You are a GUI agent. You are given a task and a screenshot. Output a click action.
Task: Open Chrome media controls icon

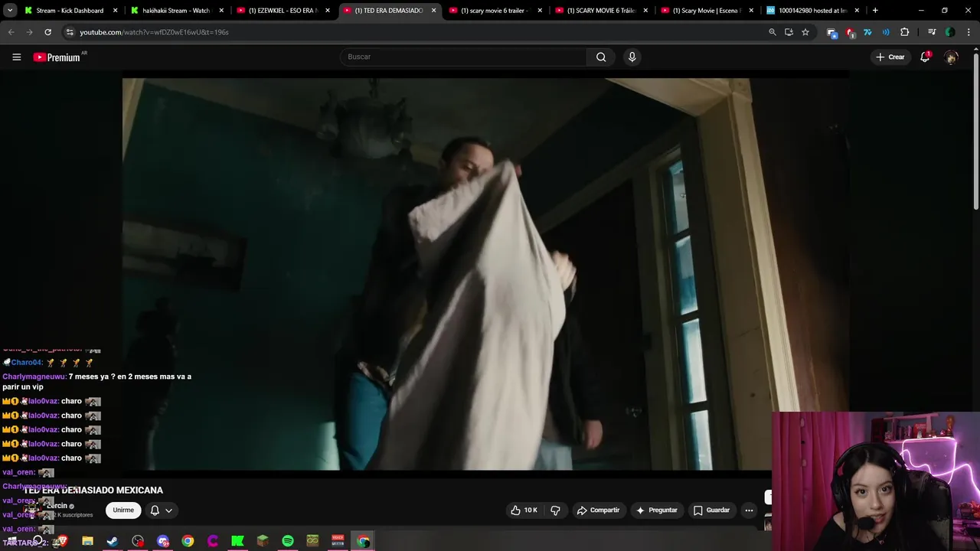click(x=932, y=32)
